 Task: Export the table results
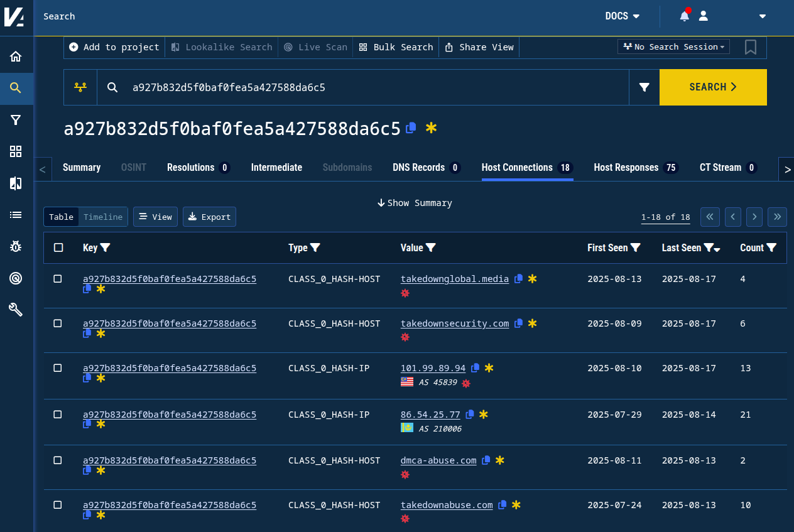[209, 217]
